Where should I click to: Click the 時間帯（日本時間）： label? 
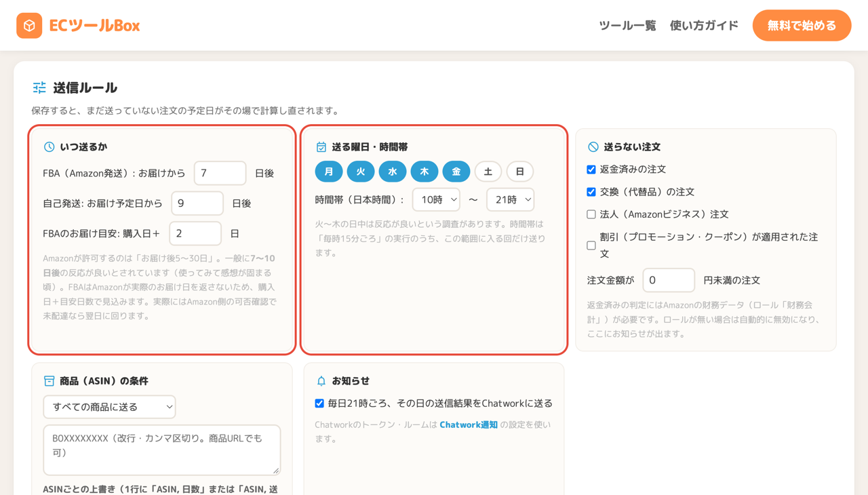tap(360, 200)
